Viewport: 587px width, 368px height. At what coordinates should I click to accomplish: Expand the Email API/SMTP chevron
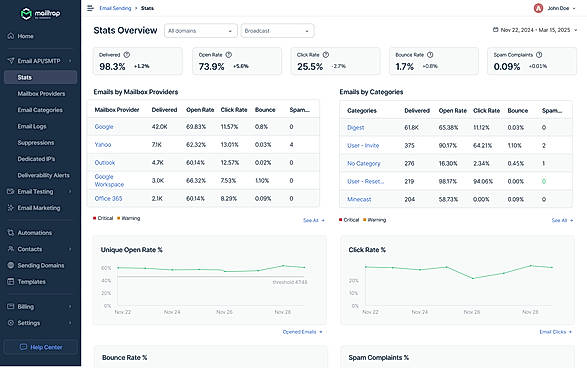(70, 61)
